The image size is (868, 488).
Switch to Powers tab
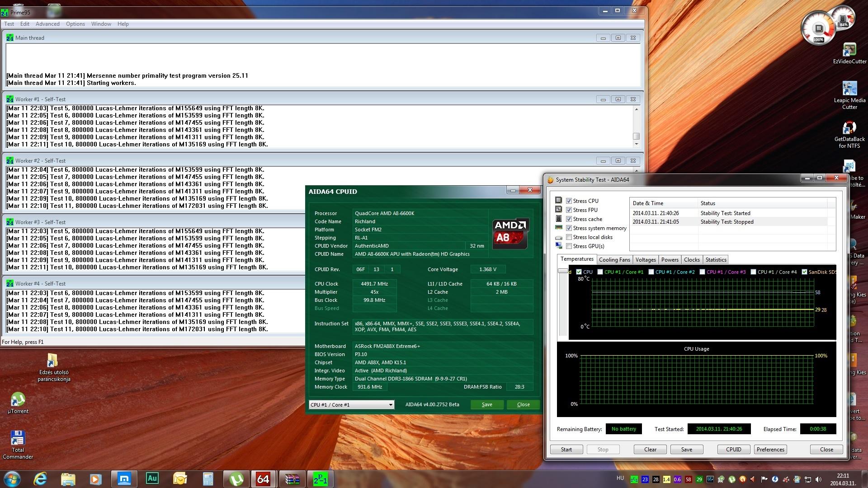coord(670,260)
